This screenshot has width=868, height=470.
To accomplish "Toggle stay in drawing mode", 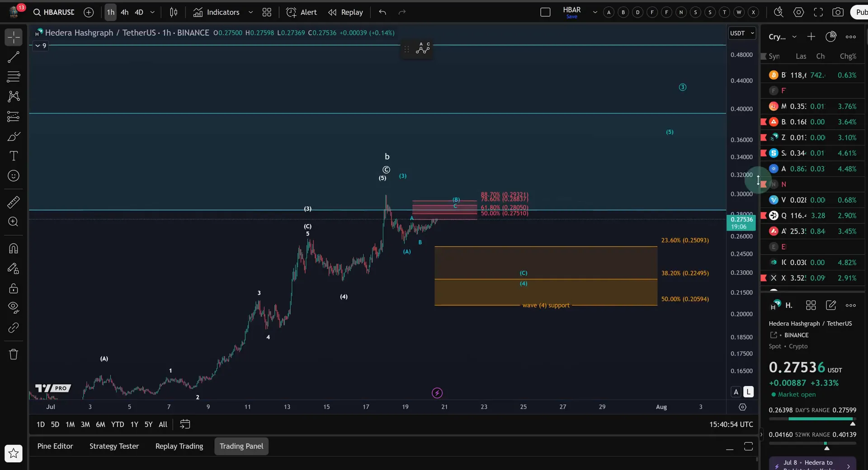I will click(x=14, y=268).
